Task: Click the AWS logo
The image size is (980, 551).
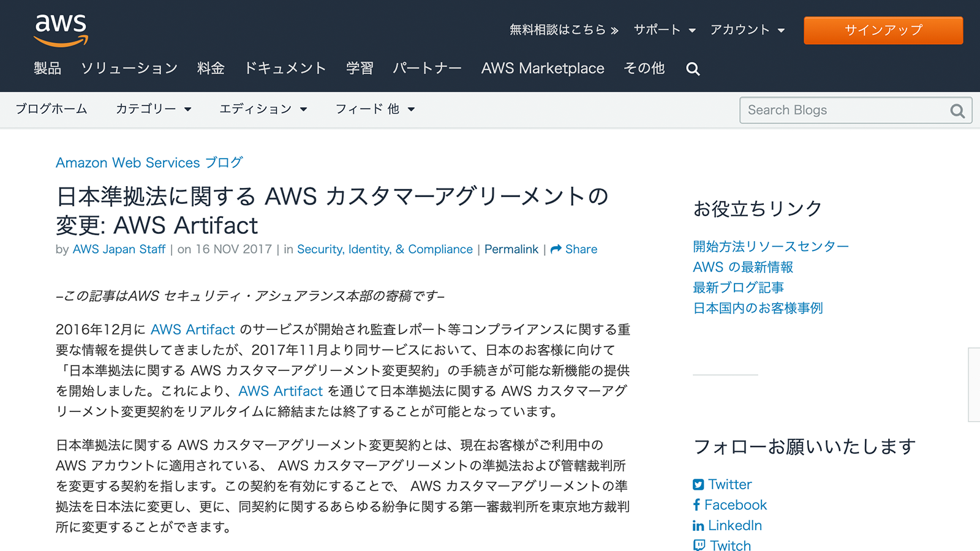Action: pyautogui.click(x=61, y=30)
